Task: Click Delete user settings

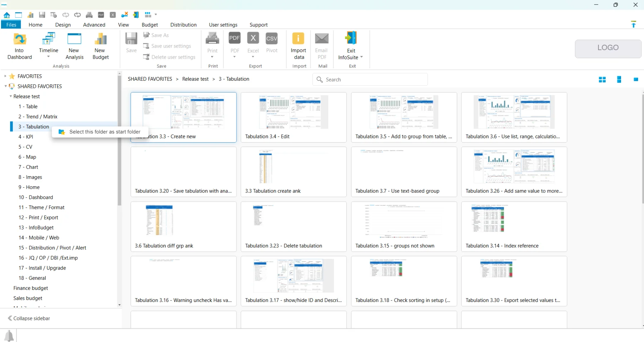Action: (x=169, y=57)
